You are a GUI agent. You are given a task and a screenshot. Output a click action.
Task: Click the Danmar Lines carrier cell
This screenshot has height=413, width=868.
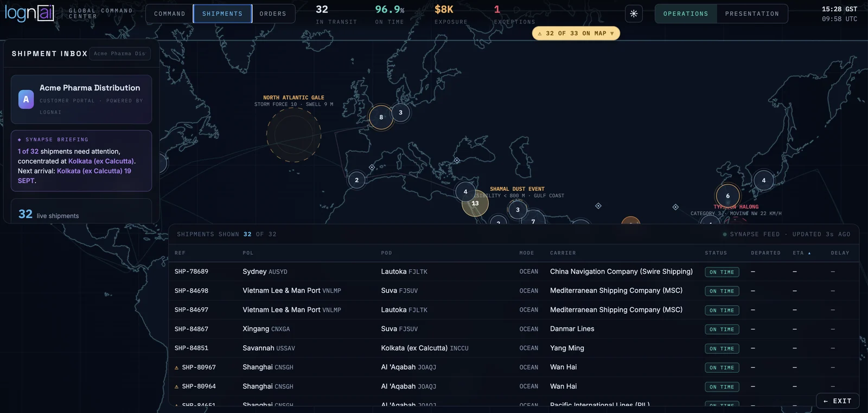click(572, 329)
